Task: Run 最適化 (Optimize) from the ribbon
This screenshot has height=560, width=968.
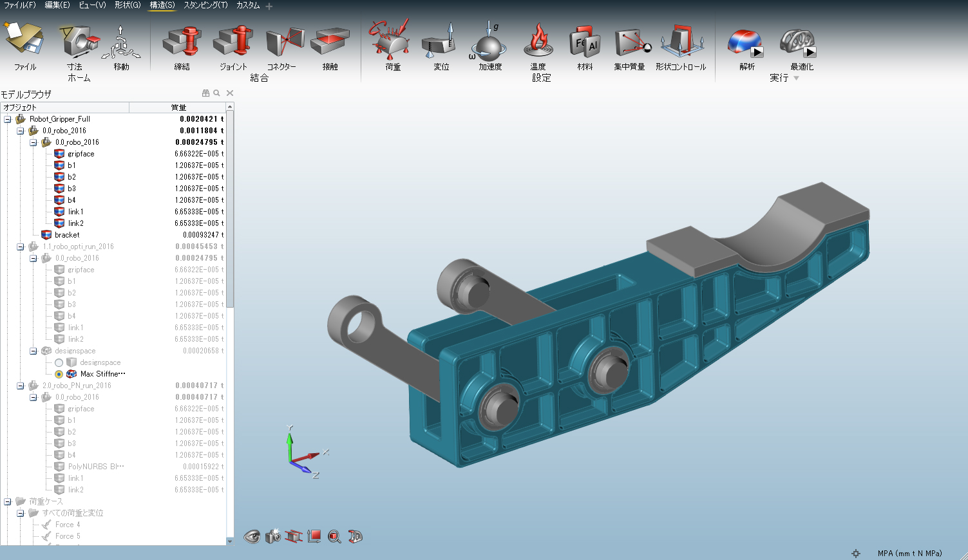Action: (x=799, y=44)
